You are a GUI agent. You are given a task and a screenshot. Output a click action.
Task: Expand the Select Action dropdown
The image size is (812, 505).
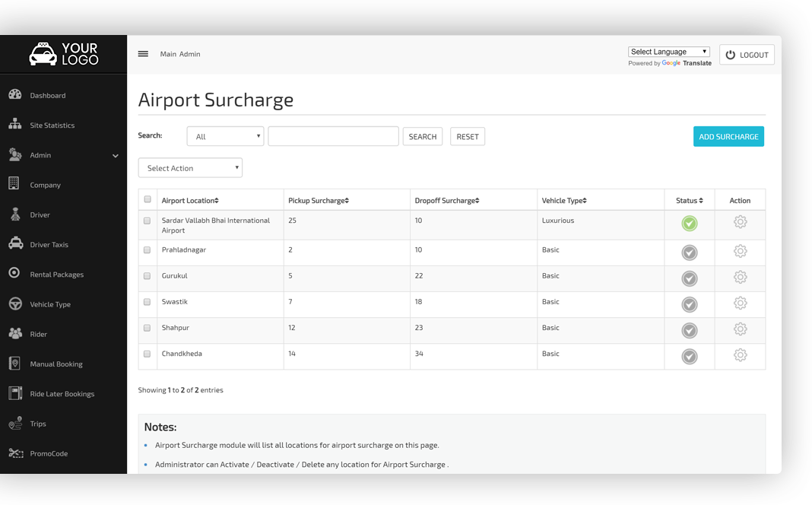(190, 167)
